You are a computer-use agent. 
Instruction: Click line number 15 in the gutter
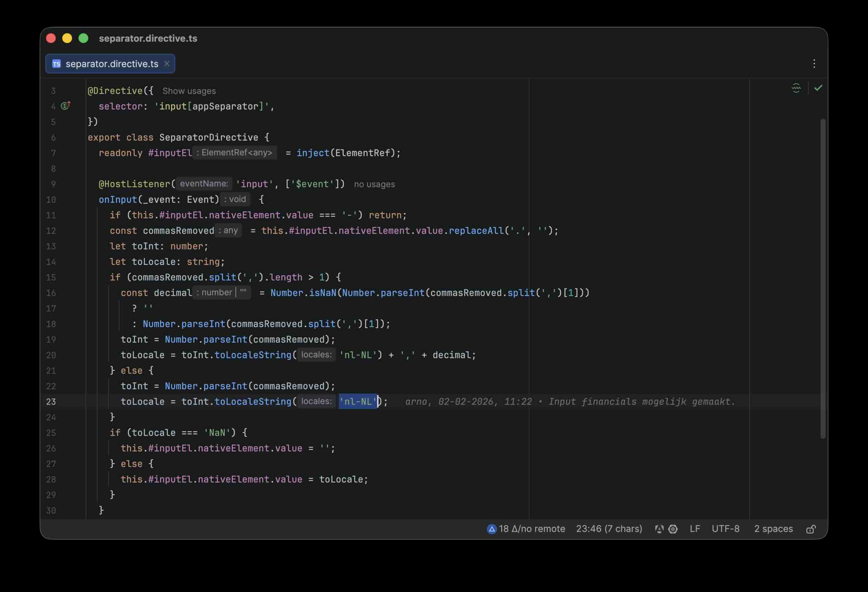click(51, 277)
